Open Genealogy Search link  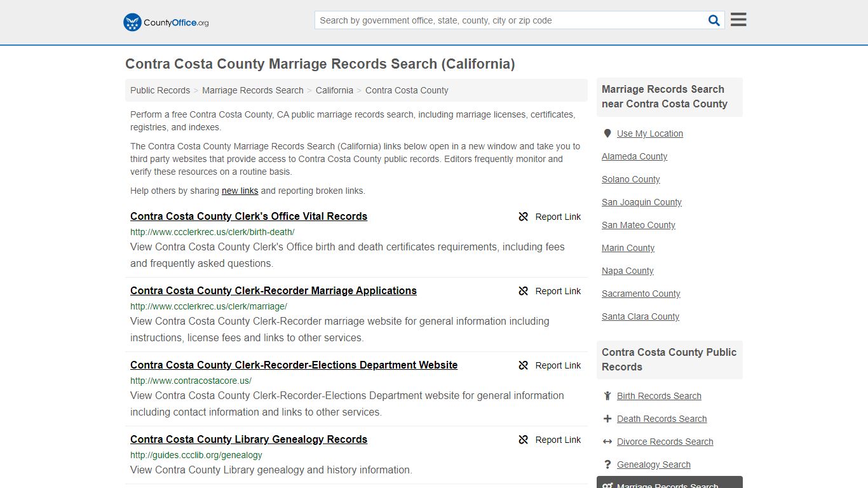[653, 464]
